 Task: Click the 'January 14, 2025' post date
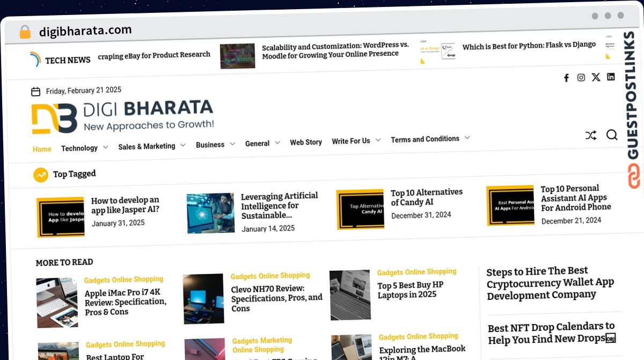point(268,228)
